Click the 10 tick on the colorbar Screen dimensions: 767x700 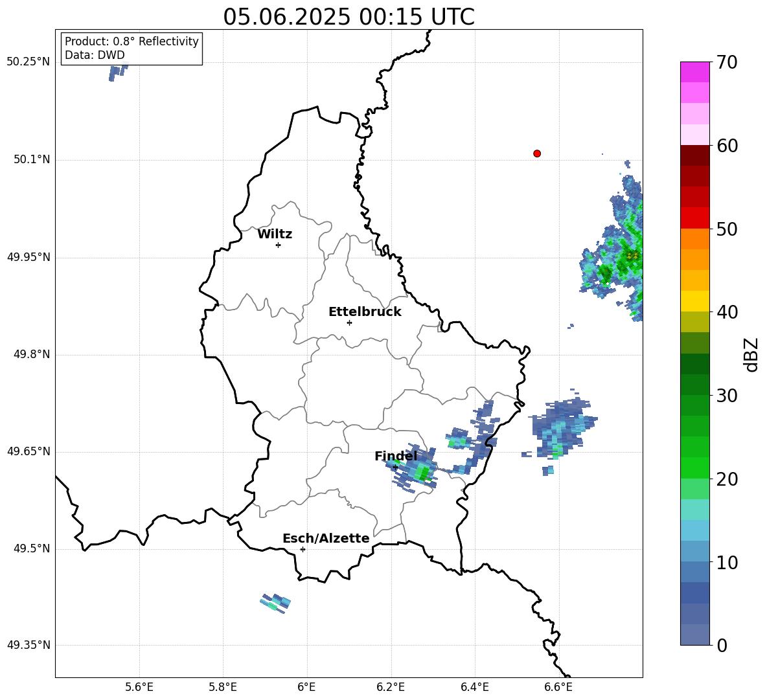click(x=727, y=561)
